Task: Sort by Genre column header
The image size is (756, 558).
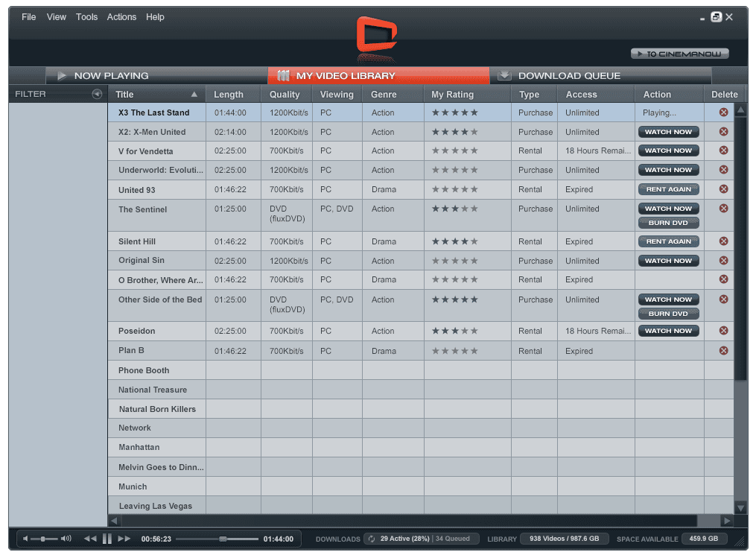Action: (393, 95)
